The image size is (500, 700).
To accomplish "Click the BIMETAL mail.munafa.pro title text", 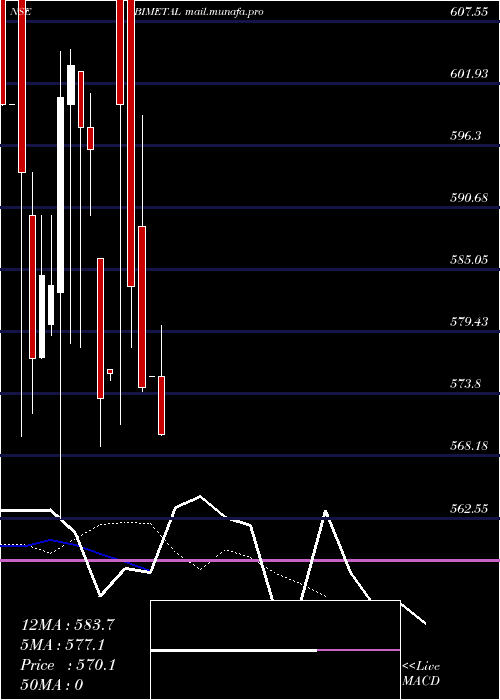I will [x=199, y=12].
